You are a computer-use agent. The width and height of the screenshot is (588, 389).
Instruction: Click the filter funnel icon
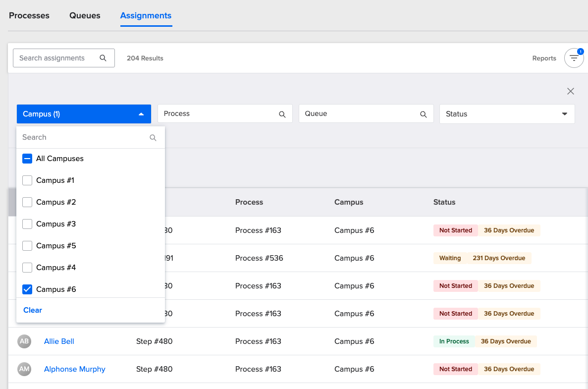[x=574, y=58]
